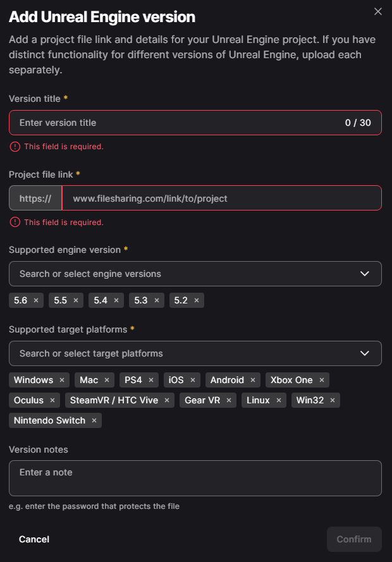The width and height of the screenshot is (392, 562).
Task: Remove the SteamVR / HTC Vive tag
Action: 167,400
